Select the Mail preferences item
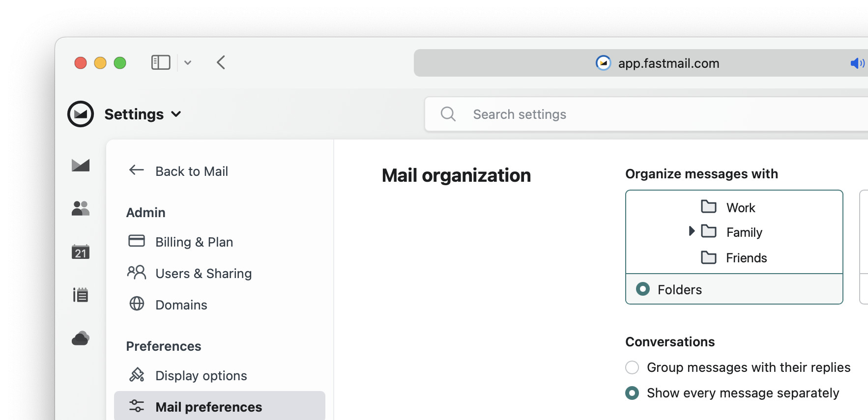Screen dimensions: 868x420 pos(220,406)
